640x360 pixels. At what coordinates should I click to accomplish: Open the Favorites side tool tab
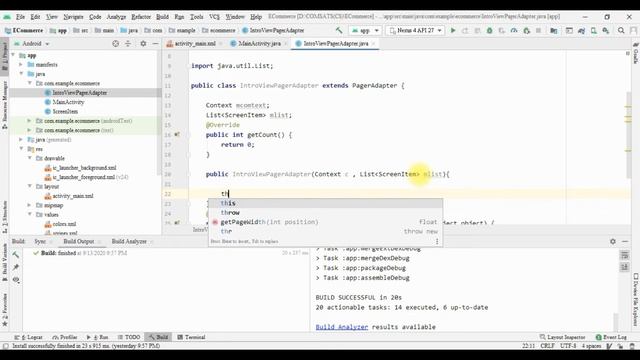4,309
